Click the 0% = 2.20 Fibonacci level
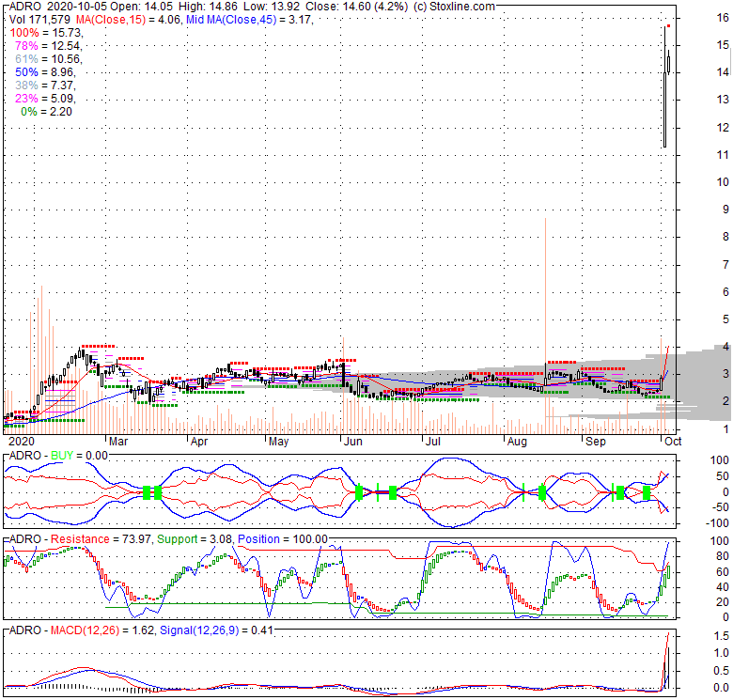Viewport: 733px width, 700px height. [46, 111]
